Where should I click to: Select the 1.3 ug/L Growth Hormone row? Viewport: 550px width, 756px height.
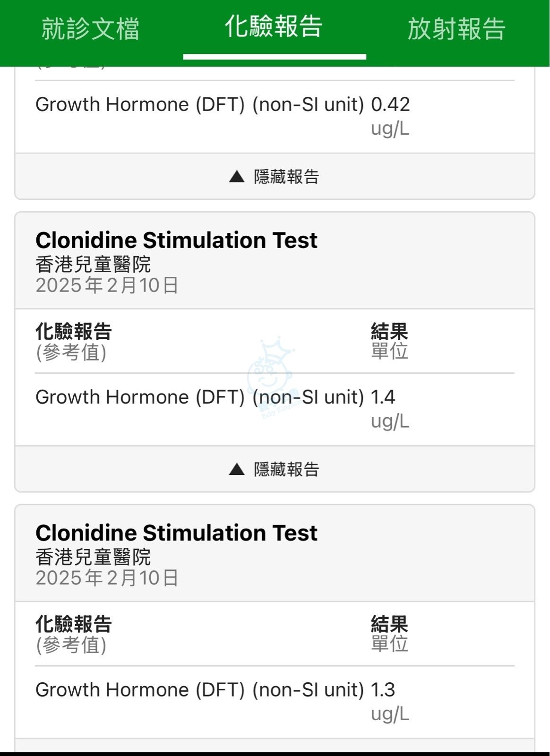pos(275,702)
